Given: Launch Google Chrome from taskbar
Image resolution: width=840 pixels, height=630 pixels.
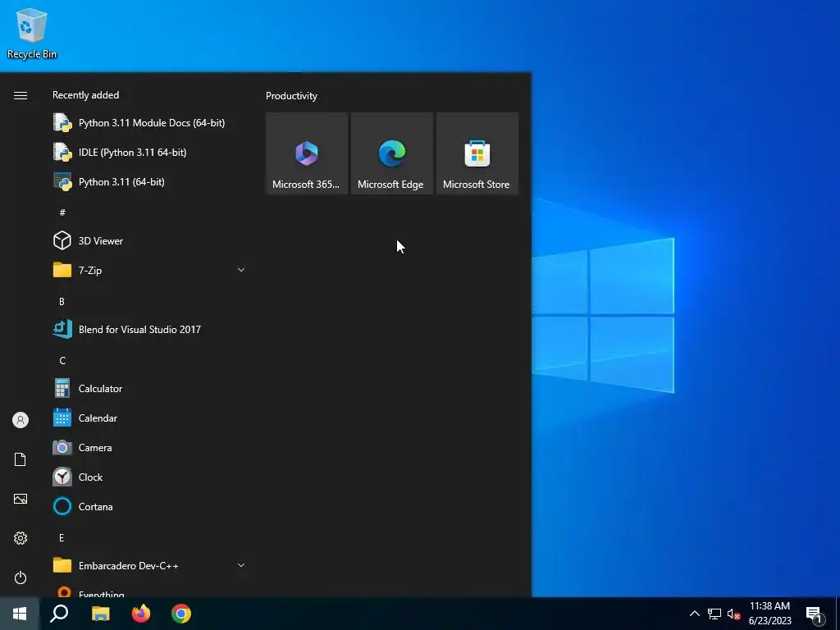Looking at the screenshot, I should click(x=181, y=614).
